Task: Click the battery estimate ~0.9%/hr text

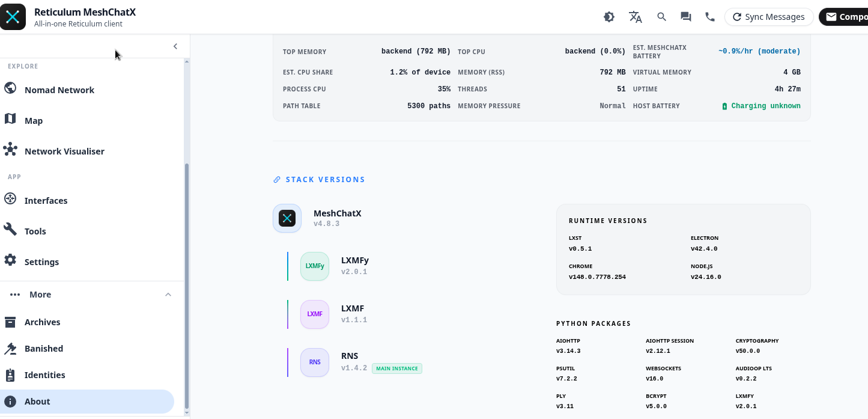Action: tap(759, 52)
